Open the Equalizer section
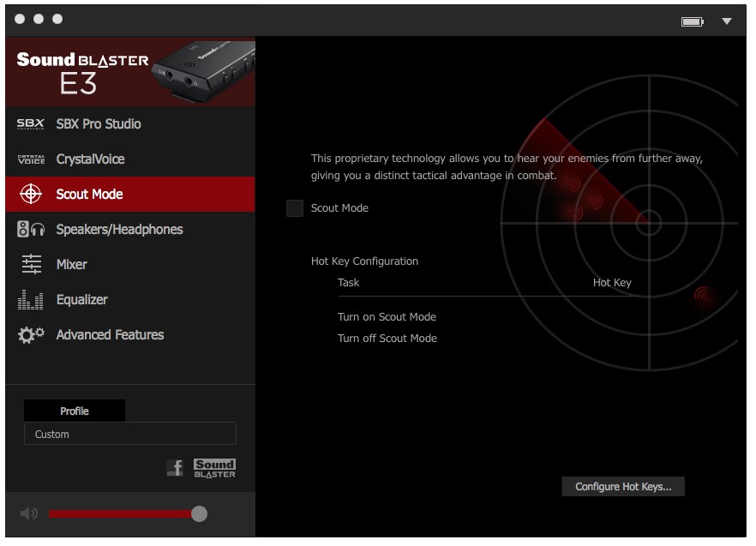Screen dimensions: 756x546 click(x=82, y=300)
